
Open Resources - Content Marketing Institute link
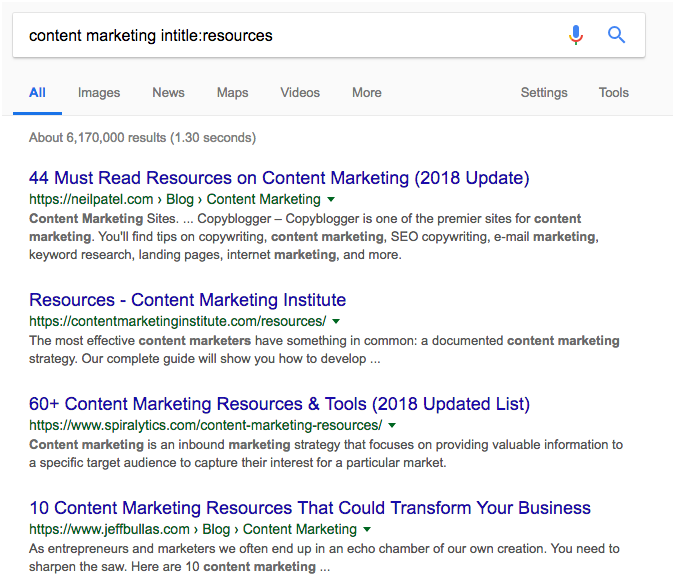click(187, 300)
